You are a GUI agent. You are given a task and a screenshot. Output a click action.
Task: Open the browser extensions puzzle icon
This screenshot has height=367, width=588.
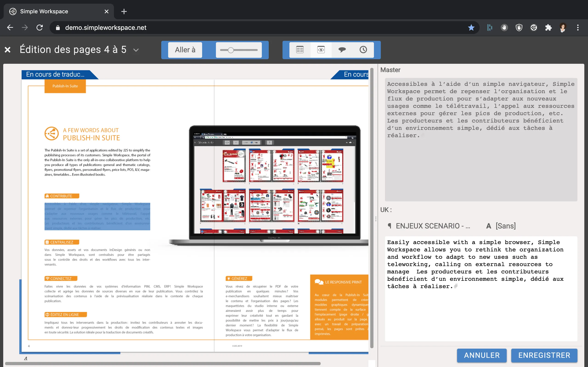pos(548,28)
